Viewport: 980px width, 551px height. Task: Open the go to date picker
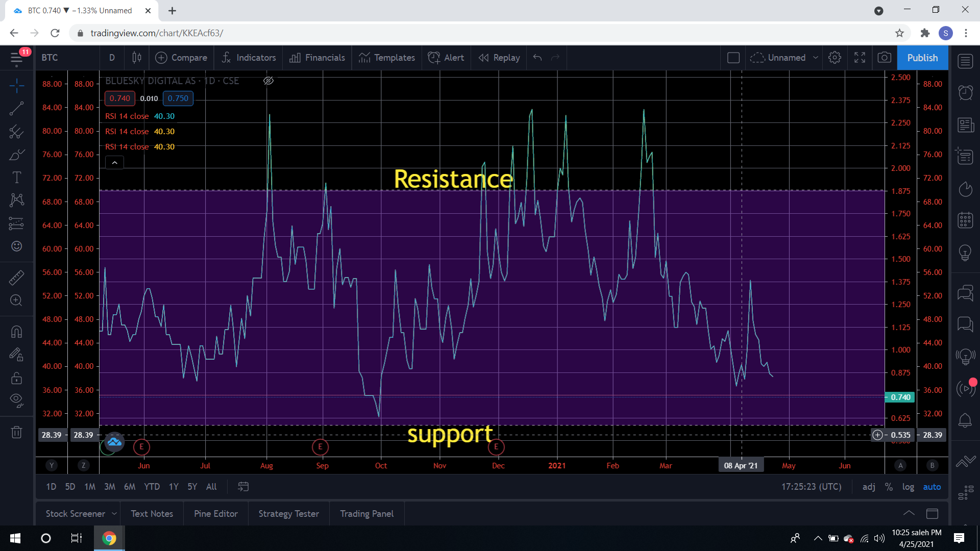[243, 487]
